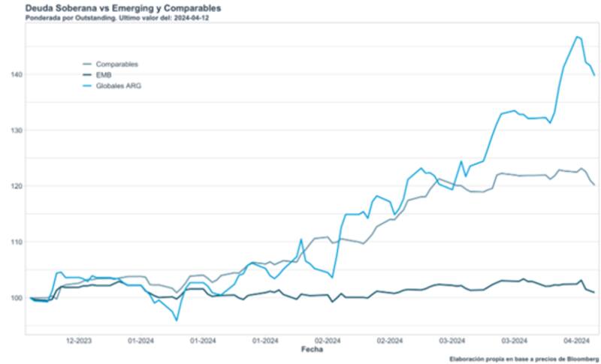601x364 pixels.
Task: Click the 130 y-axis tick label
Action: pyautogui.click(x=17, y=131)
